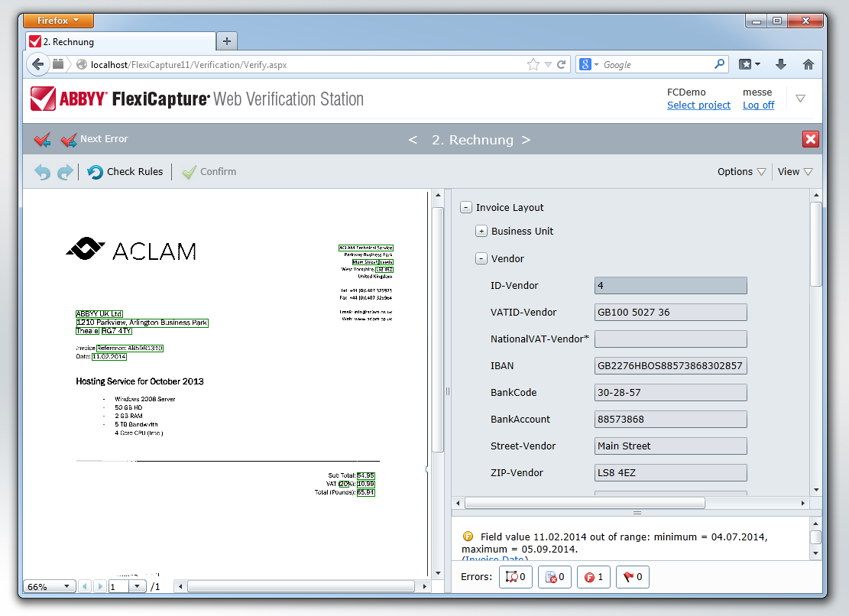Image resolution: width=849 pixels, height=616 pixels.
Task: Click the Select project link
Action: click(698, 105)
